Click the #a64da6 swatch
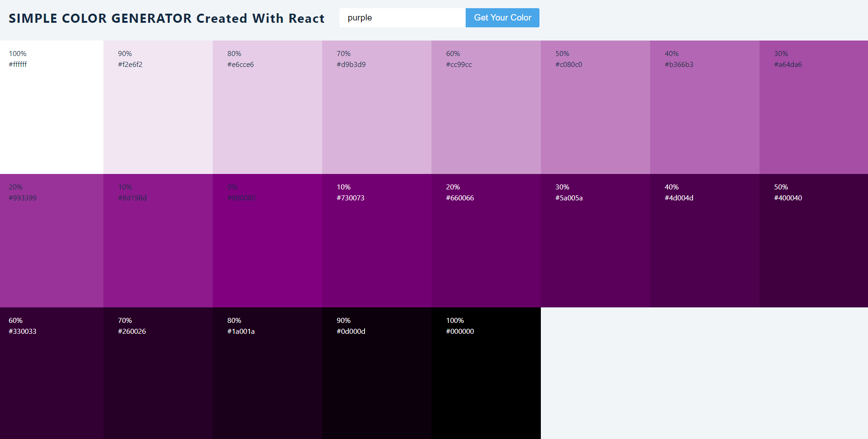This screenshot has height=439, width=868. [814, 107]
